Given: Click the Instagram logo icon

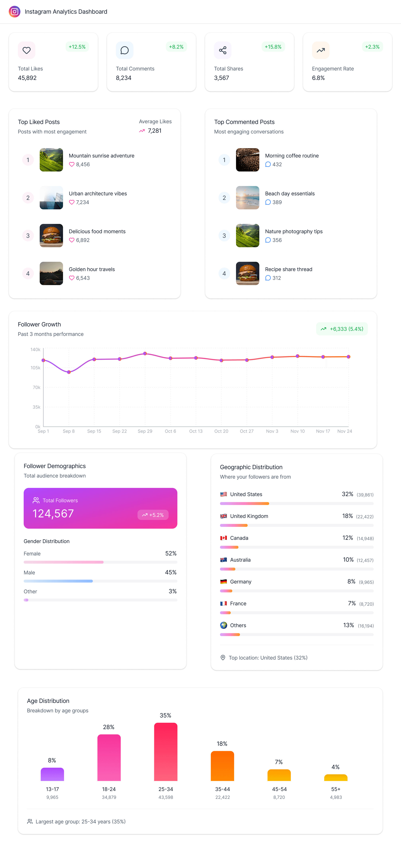Looking at the screenshot, I should [15, 11].
